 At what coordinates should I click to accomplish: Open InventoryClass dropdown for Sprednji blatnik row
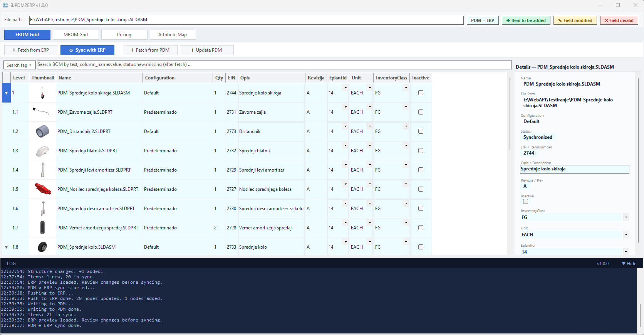pos(406,146)
